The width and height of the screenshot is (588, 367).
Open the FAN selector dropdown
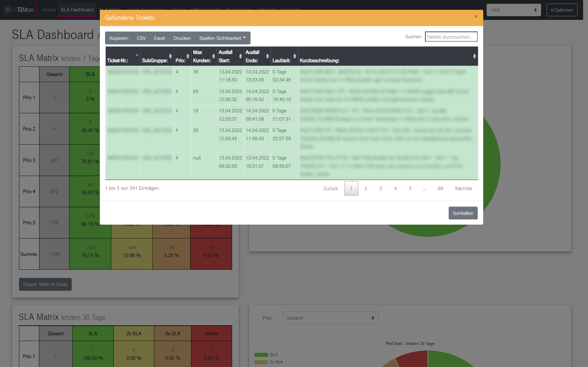point(514,10)
